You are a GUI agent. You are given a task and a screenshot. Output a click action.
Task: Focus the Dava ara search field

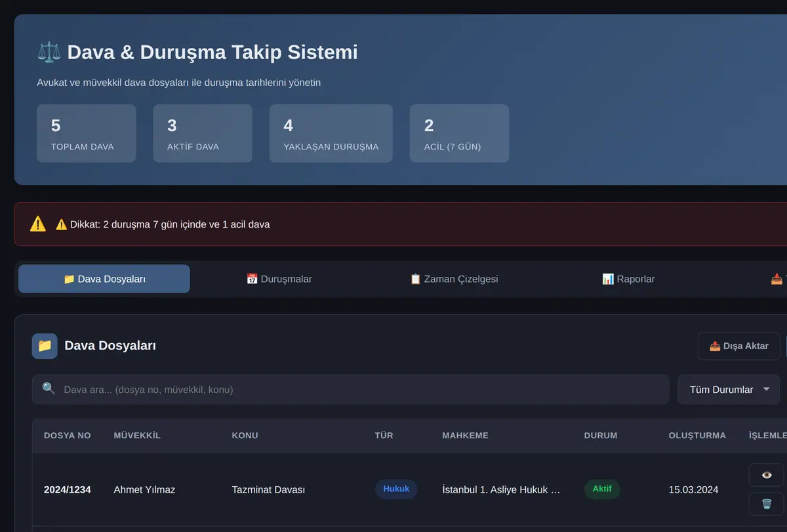coord(350,390)
